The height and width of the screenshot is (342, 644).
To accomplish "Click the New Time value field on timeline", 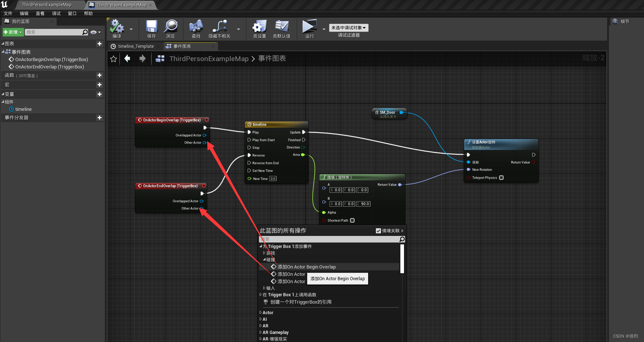I will [273, 178].
